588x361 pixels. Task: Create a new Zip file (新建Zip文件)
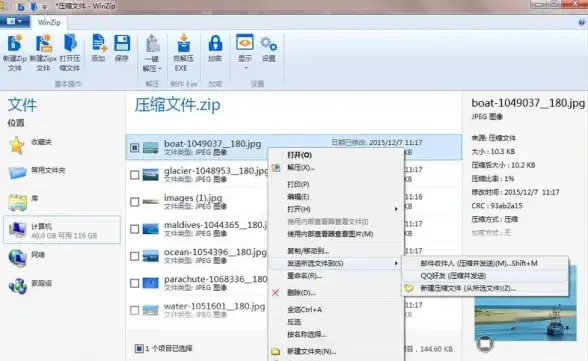click(15, 52)
